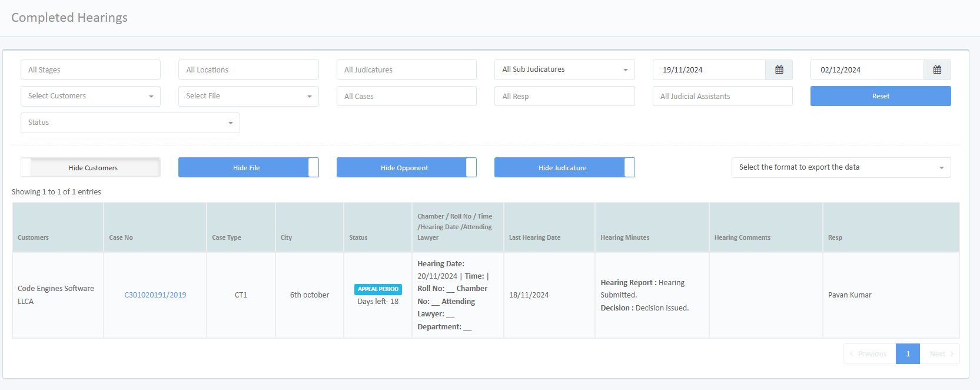The width and height of the screenshot is (980, 390).
Task: Sort by the Hearing Minutes header
Action: 652,227
